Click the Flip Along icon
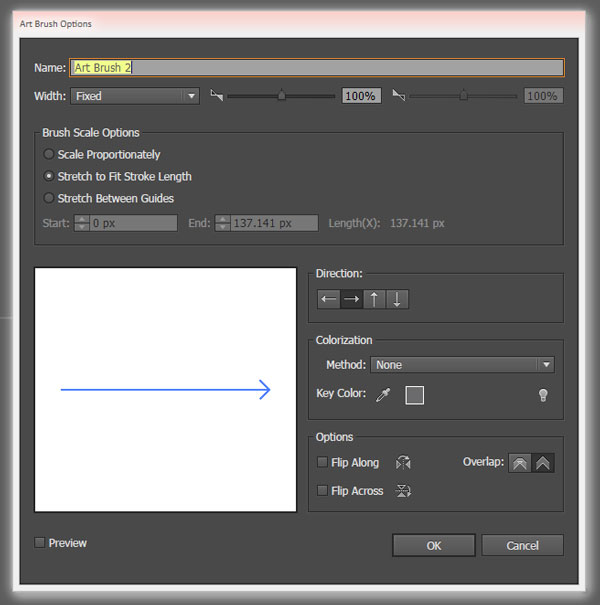 (403, 462)
